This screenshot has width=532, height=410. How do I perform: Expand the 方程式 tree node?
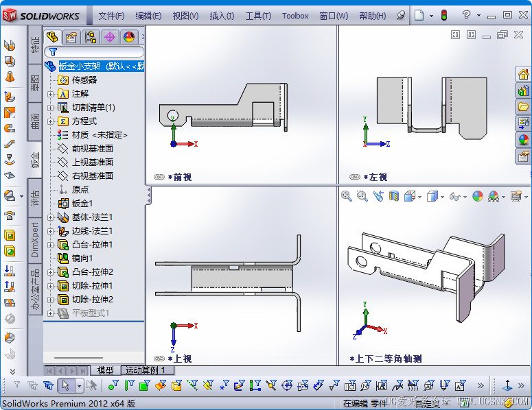point(50,121)
